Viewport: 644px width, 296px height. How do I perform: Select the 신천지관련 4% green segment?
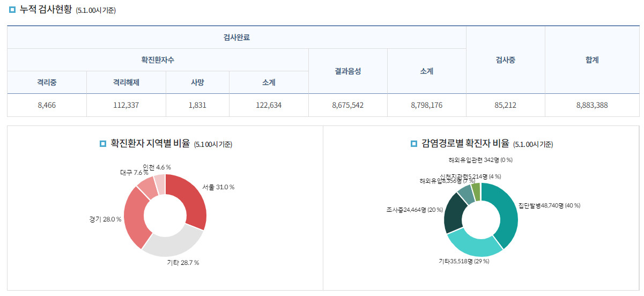[x=476, y=191]
